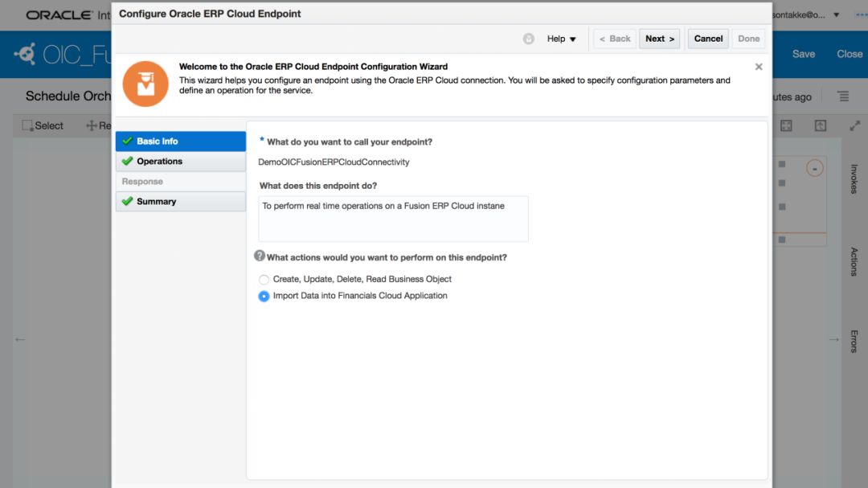868x488 pixels.
Task: Click the endpoint description text box
Action: (393, 219)
